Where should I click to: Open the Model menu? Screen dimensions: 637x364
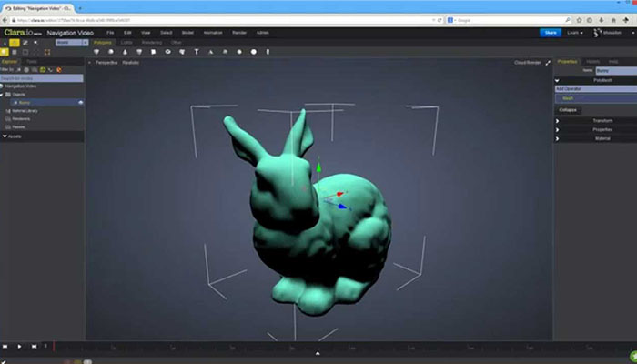tap(187, 33)
